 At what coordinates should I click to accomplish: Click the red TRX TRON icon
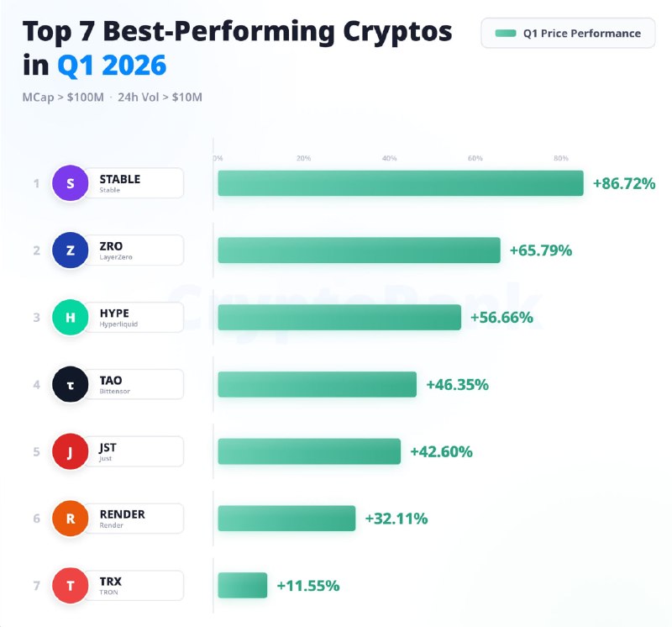tap(71, 586)
